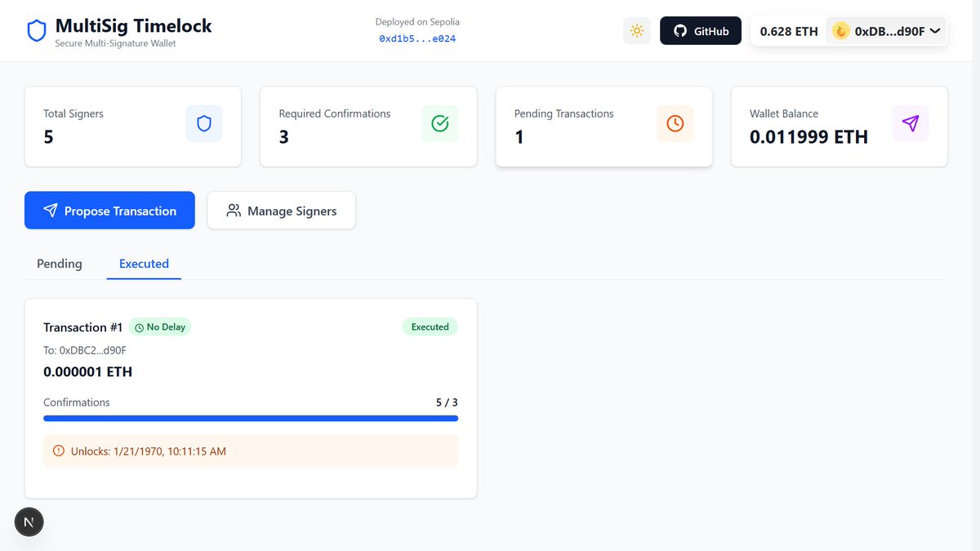Click the No Delay badge on Transaction #1
Viewport: 980px width, 551px height.
pos(160,327)
